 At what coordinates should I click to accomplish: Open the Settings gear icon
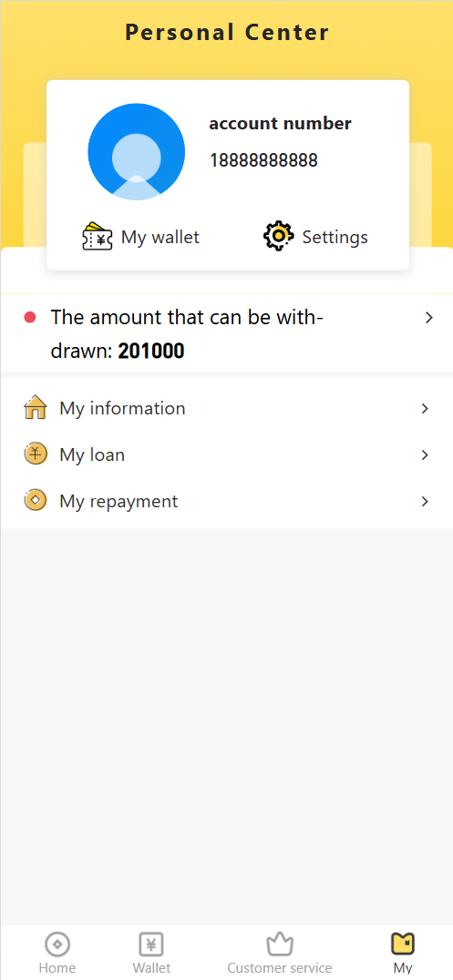click(x=278, y=236)
